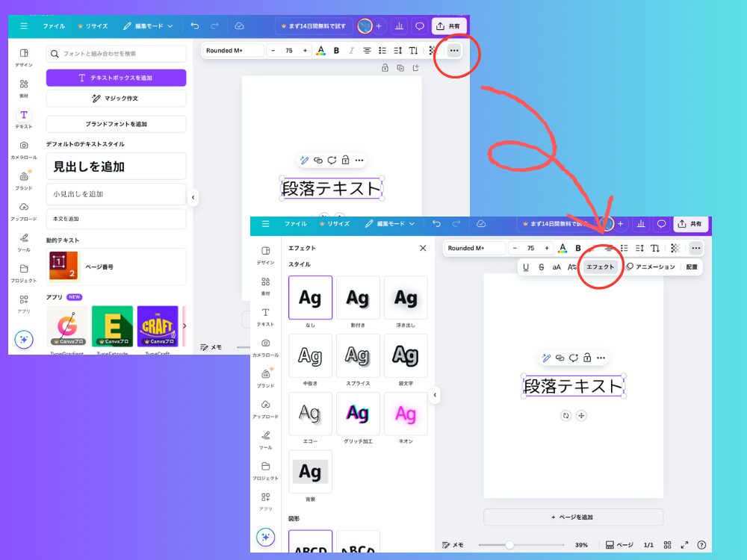Open ツール sidebar item in upper-left screenshot
This screenshot has height=560, width=747.
click(24, 243)
